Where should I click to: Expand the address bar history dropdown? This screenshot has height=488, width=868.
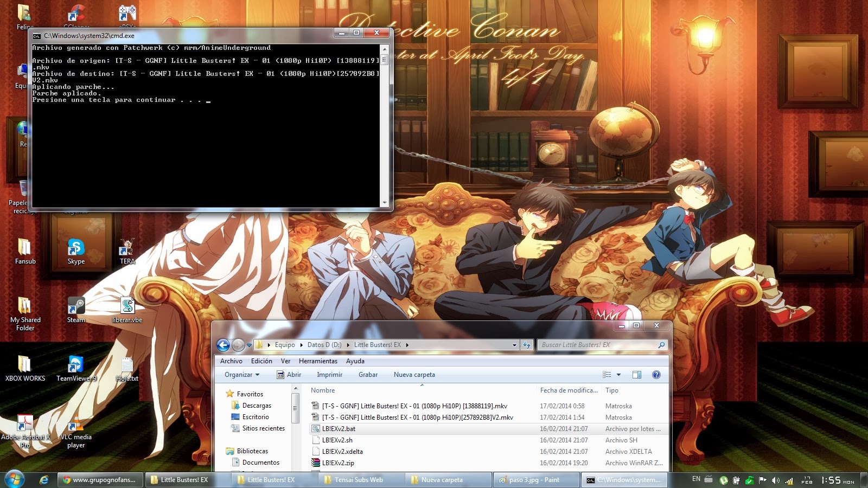pyautogui.click(x=514, y=345)
